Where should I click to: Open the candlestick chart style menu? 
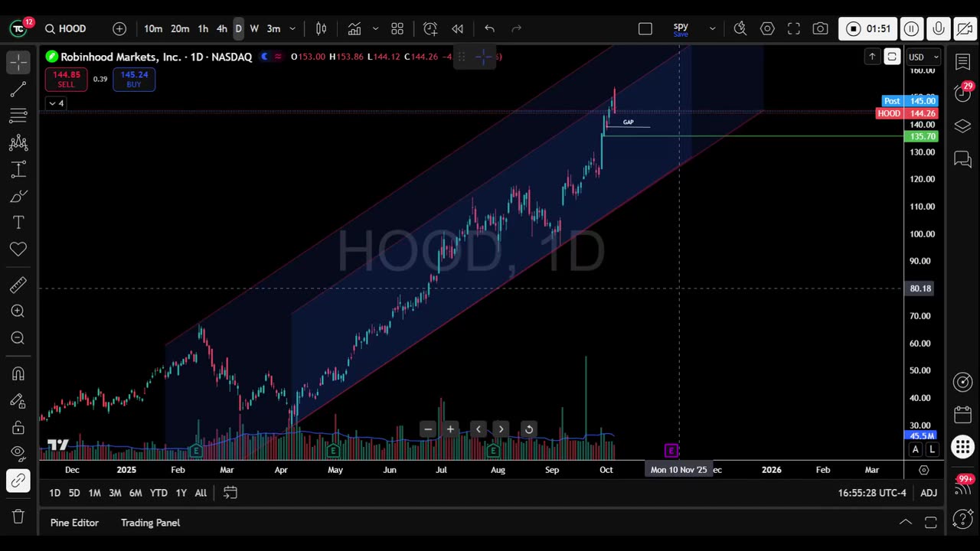point(322,28)
